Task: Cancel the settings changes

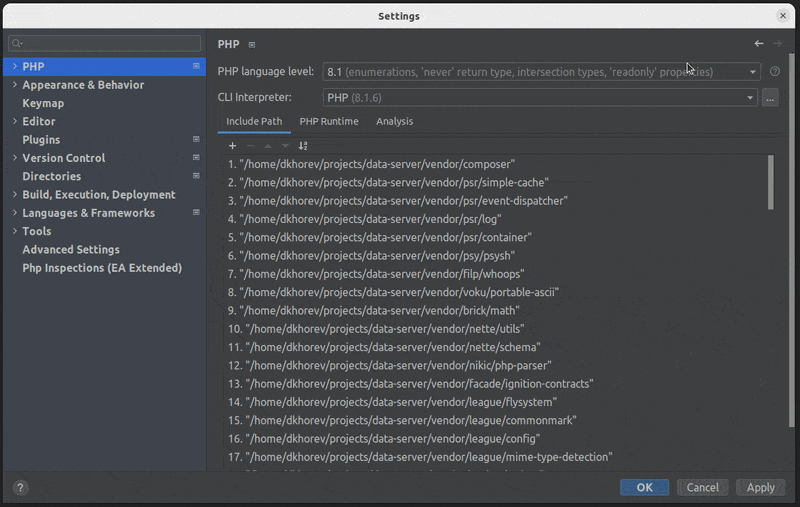Action: click(703, 488)
